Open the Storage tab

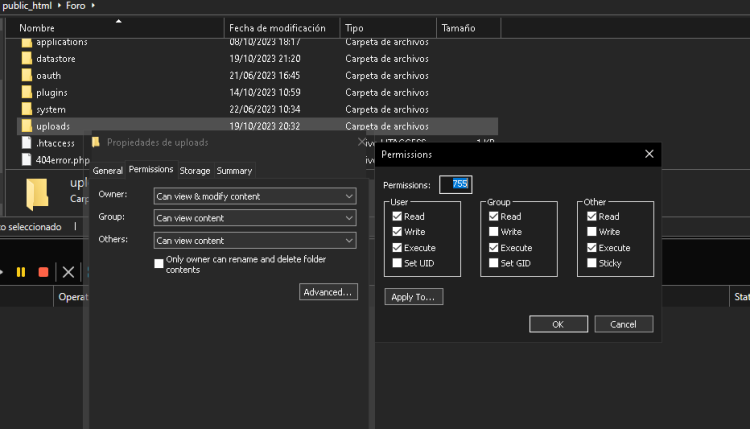click(x=194, y=171)
